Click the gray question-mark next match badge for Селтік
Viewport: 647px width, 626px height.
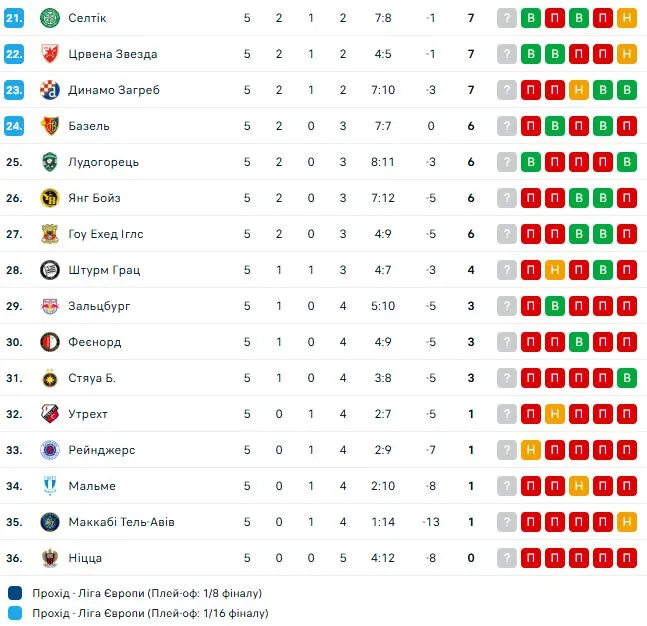(507, 18)
